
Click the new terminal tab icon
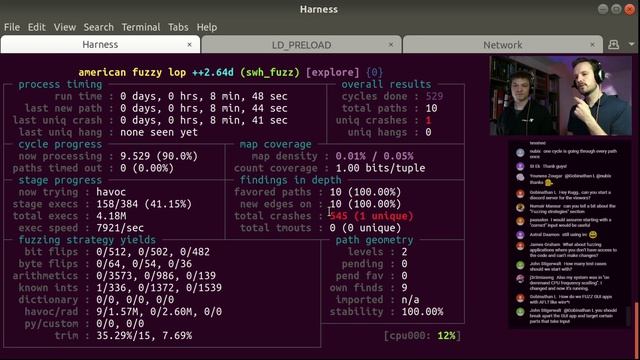click(x=613, y=44)
